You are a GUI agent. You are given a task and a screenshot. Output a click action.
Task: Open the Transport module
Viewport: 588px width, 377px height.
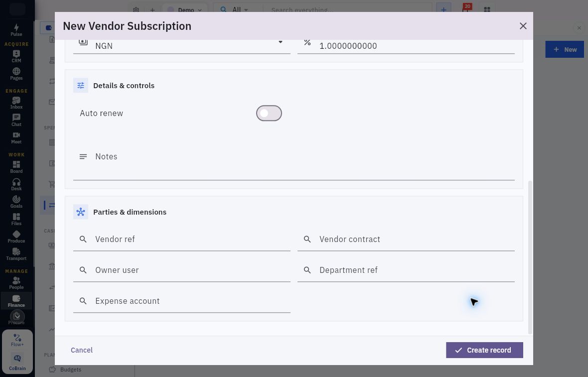pyautogui.click(x=16, y=254)
